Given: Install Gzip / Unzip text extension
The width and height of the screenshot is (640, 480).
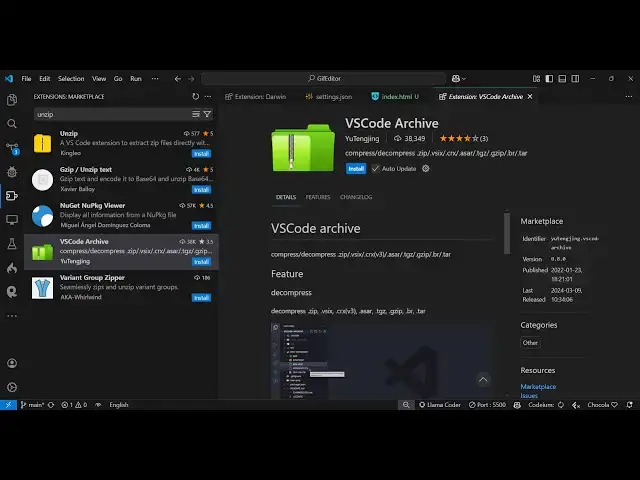Looking at the screenshot, I should [x=201, y=190].
